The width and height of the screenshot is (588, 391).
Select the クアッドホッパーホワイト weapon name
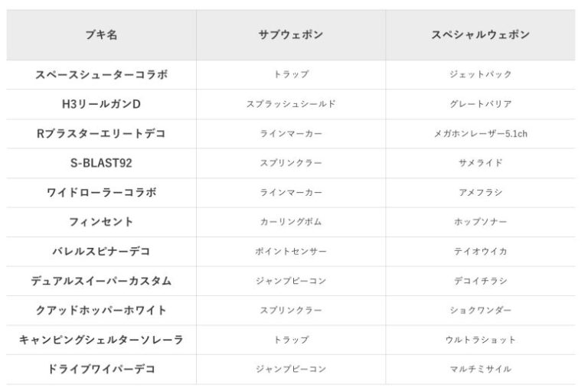(101, 311)
